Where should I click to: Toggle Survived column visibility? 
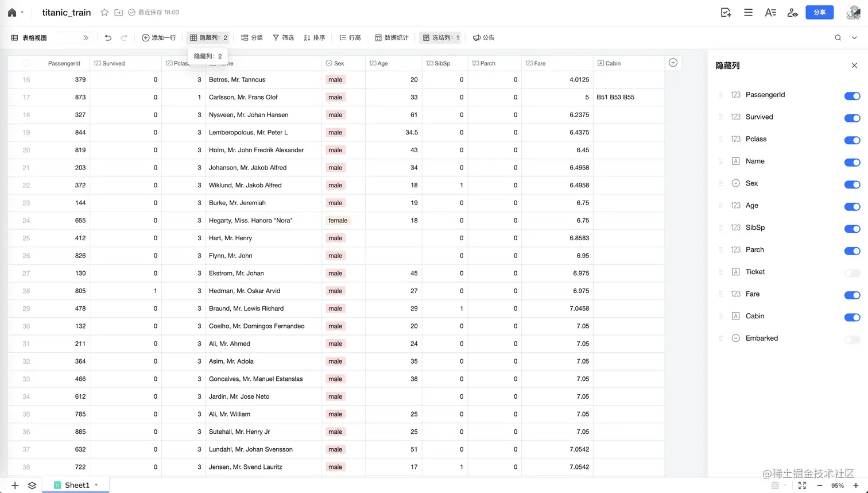[852, 118]
